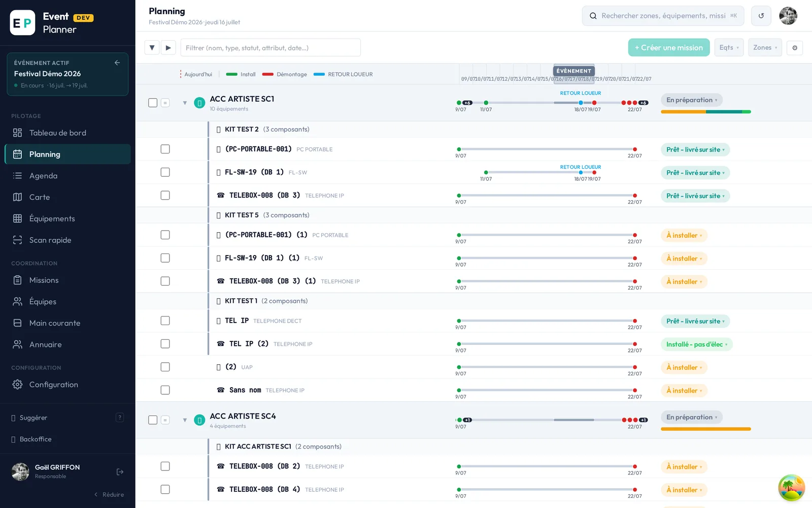The height and width of the screenshot is (508, 812).
Task: Click the search magnifier icon
Action: point(593,16)
